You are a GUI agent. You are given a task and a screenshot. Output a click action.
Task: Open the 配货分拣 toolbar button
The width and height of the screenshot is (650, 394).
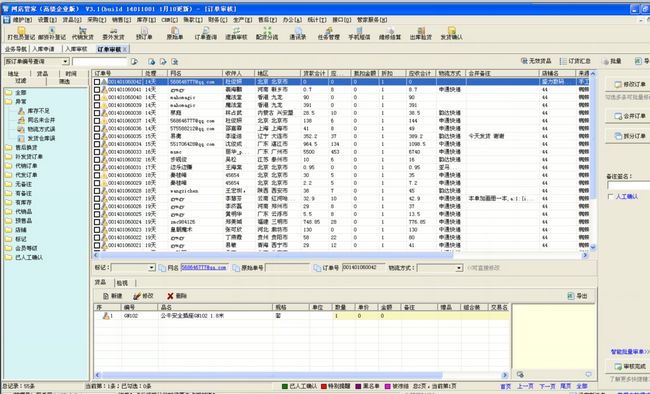pyautogui.click(x=267, y=33)
